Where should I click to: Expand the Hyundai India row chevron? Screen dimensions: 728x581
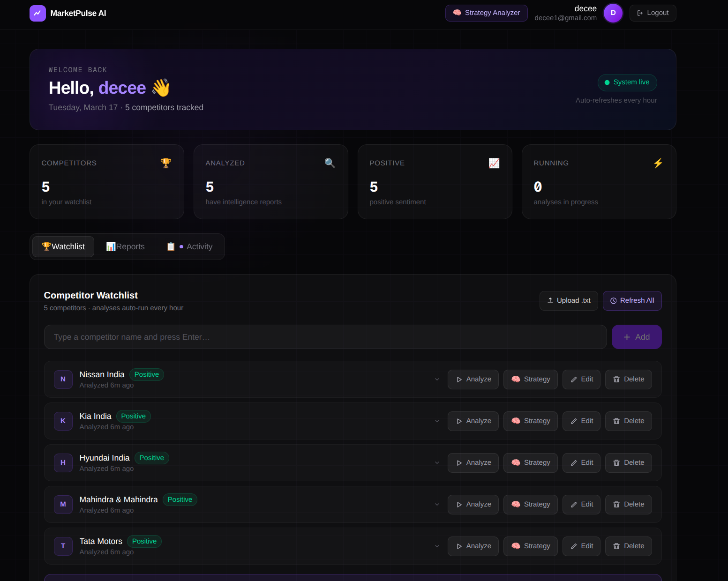pyautogui.click(x=437, y=463)
